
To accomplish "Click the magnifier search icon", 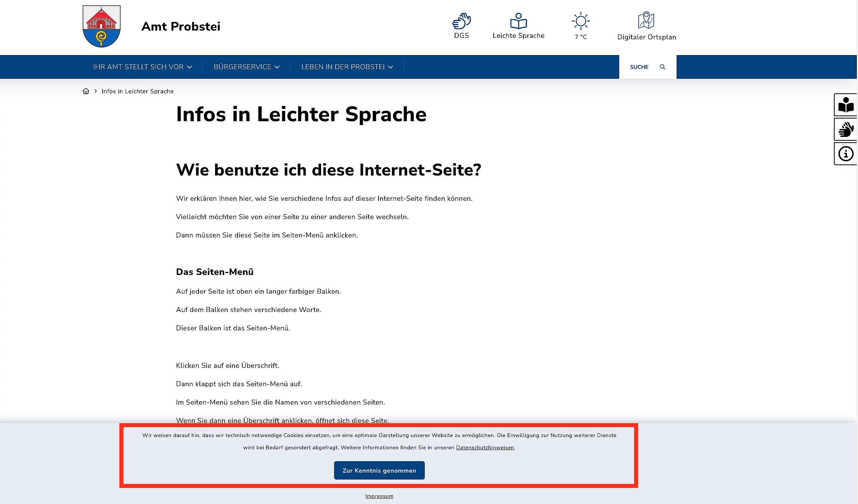I will click(662, 67).
